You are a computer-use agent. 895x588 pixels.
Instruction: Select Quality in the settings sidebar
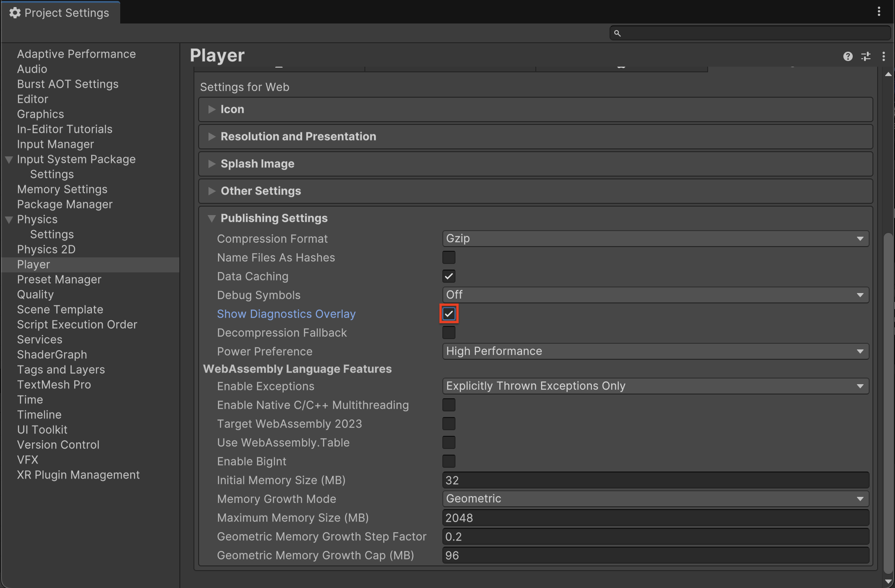(x=35, y=294)
